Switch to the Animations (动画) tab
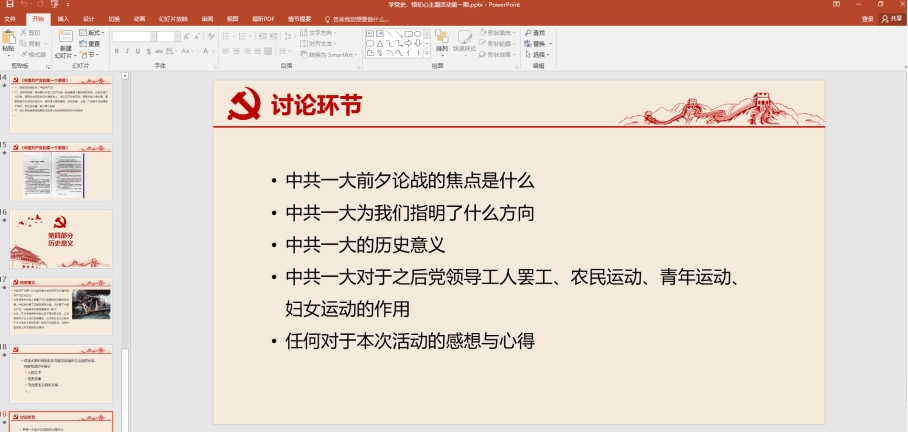The image size is (908, 432). (140, 19)
